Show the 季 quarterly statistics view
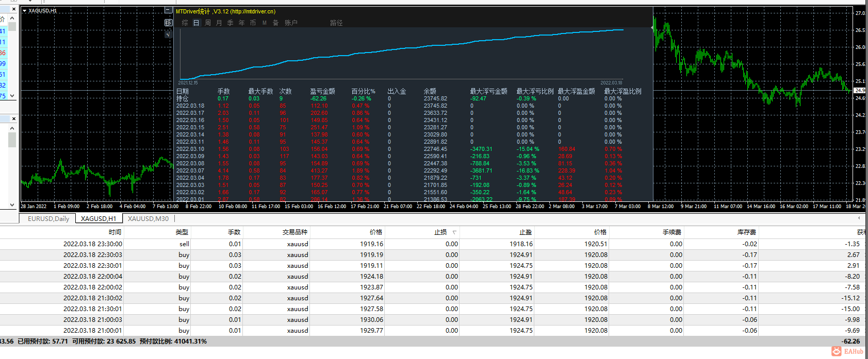The height and width of the screenshot is (359, 868). coord(231,23)
